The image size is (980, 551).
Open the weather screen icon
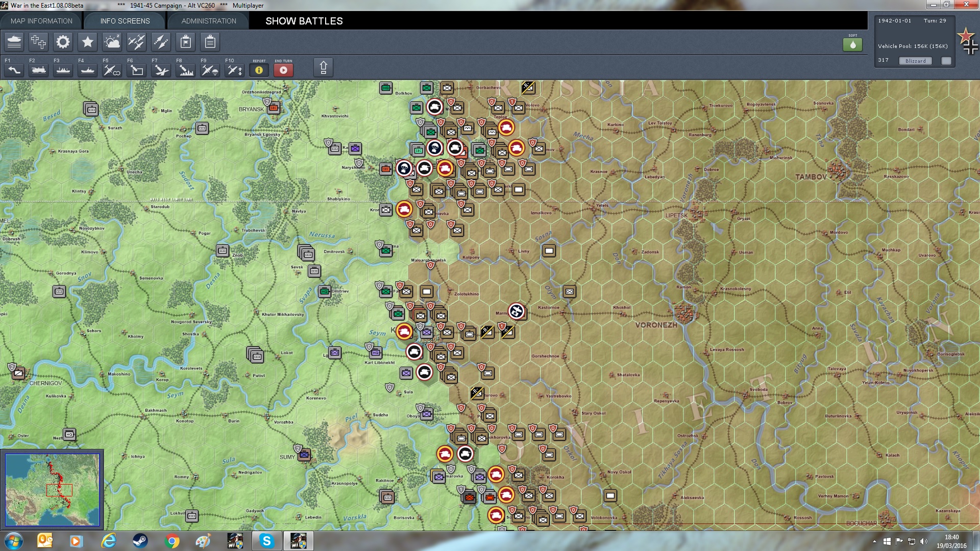coord(112,42)
